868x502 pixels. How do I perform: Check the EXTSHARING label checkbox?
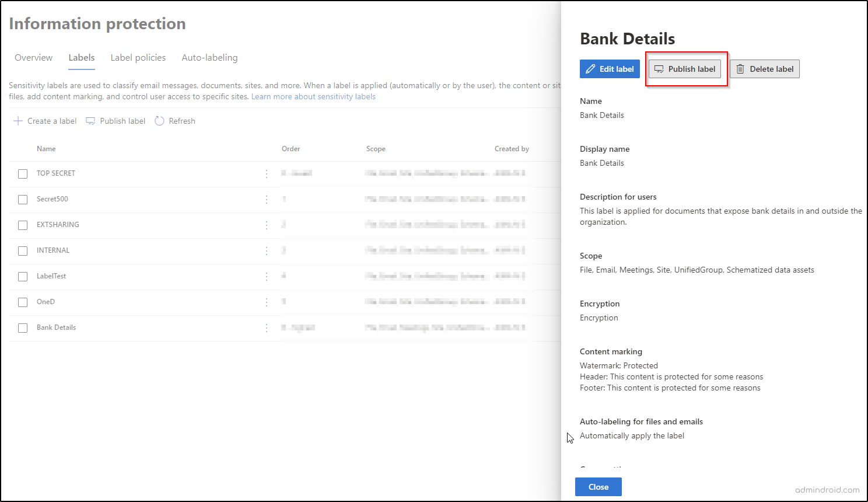22,225
